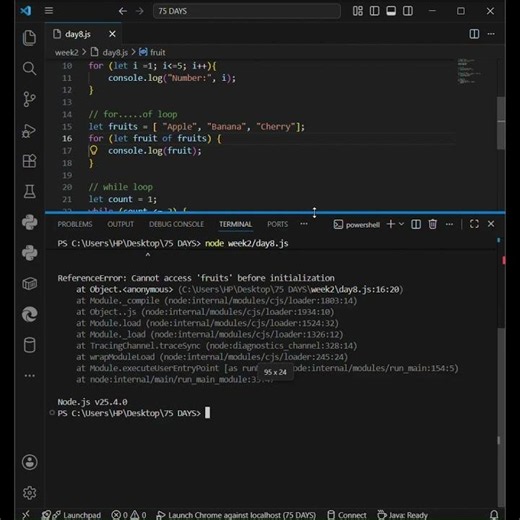Open the Manage gear icon

click(29, 493)
